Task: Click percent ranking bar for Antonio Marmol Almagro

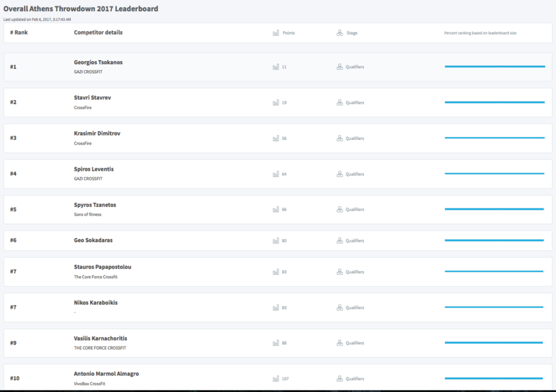Action: [494, 378]
